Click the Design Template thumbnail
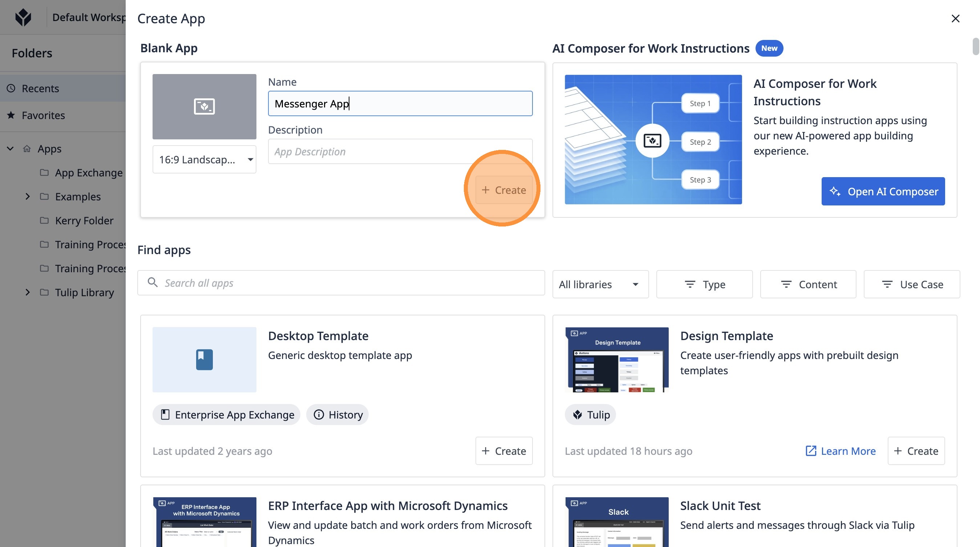The width and height of the screenshot is (980, 547). (x=616, y=359)
